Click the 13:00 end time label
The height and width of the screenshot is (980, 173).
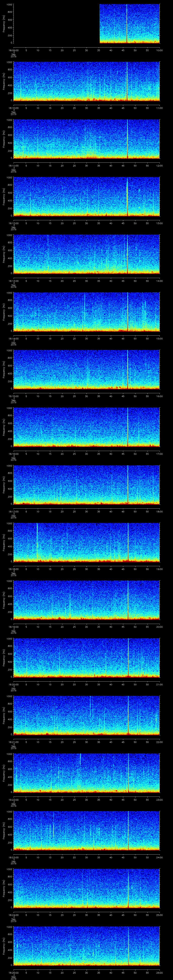[159, 223]
